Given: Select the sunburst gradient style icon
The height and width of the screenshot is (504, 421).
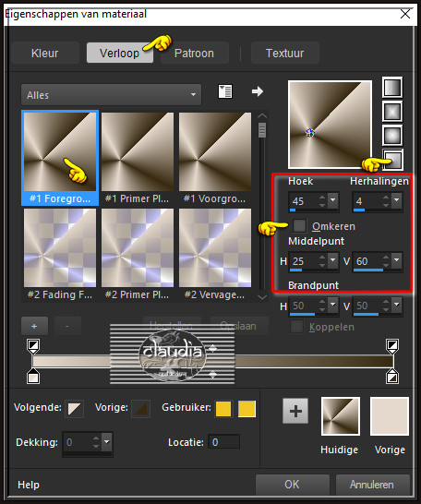Looking at the screenshot, I should click(392, 136).
